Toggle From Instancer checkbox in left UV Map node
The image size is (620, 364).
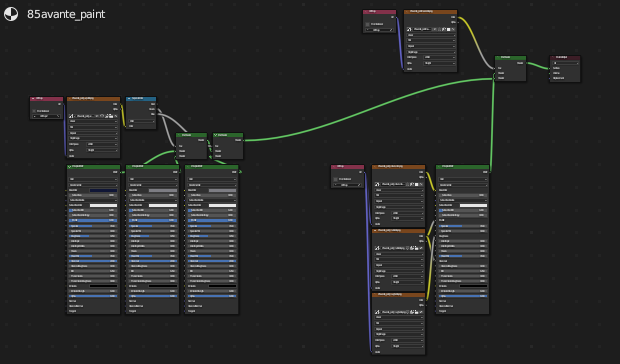click(x=34, y=111)
